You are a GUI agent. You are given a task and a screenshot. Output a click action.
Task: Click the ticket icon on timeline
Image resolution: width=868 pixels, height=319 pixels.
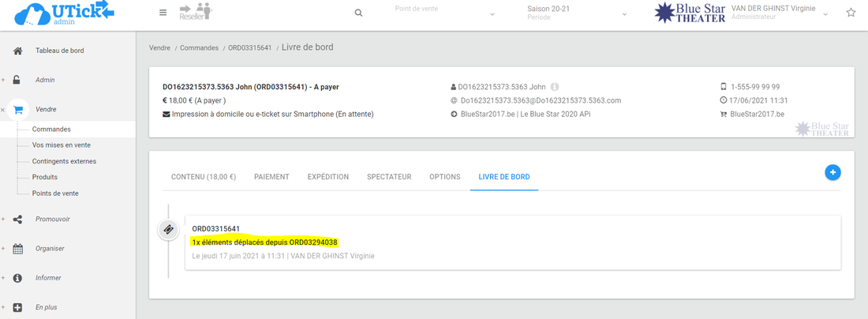coord(168,229)
